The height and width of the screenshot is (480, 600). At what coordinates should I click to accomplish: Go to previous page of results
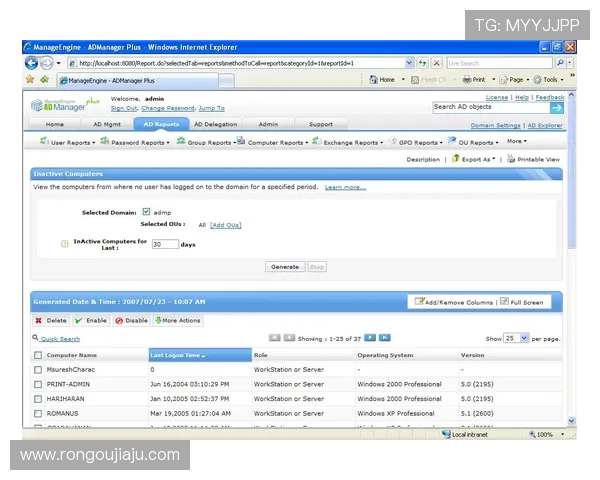click(289, 338)
